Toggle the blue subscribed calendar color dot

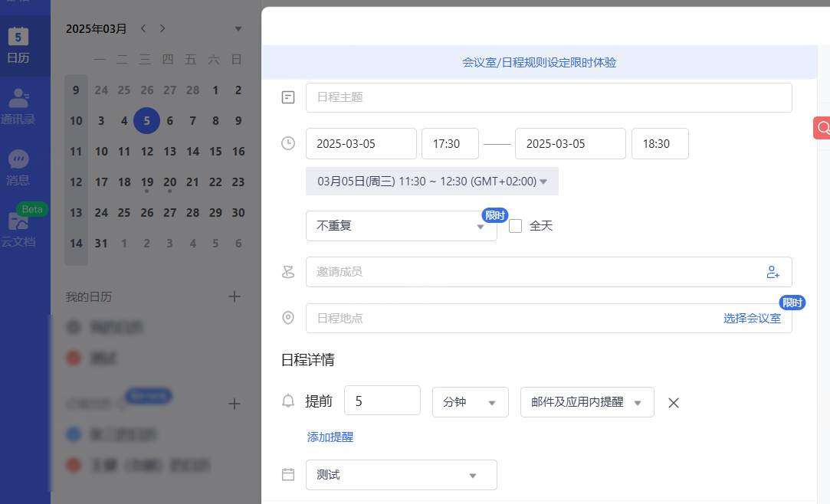[x=74, y=435]
